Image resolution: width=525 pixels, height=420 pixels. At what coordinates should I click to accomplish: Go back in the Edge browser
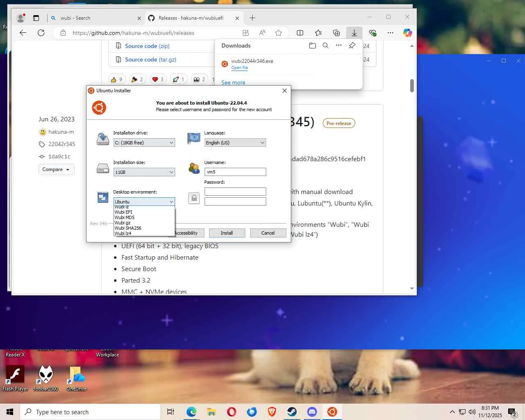click(23, 33)
